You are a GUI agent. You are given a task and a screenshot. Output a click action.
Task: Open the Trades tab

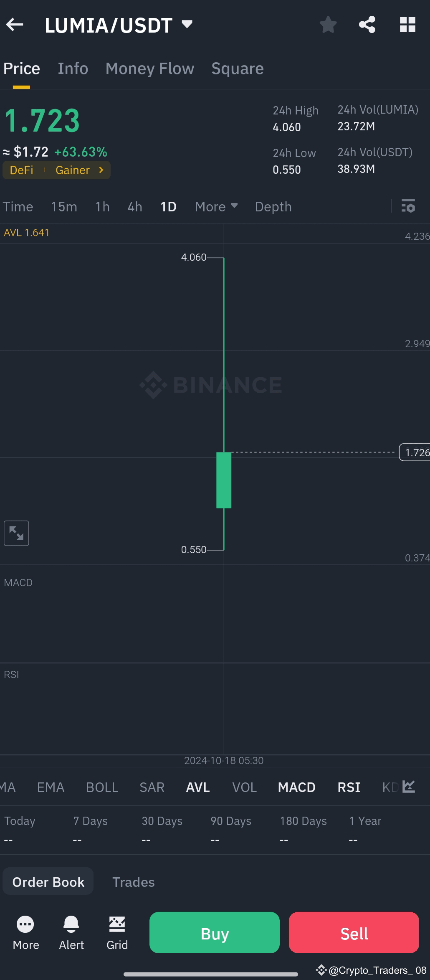tap(133, 882)
